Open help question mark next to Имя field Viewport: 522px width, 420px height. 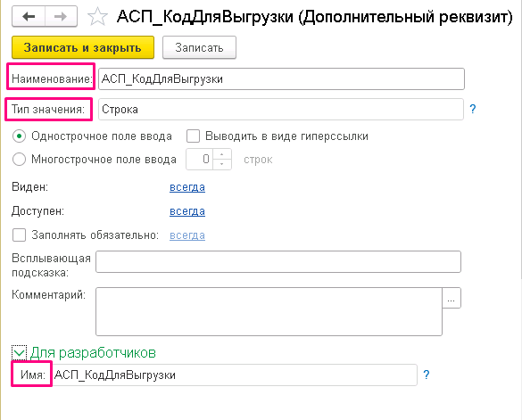tap(427, 375)
